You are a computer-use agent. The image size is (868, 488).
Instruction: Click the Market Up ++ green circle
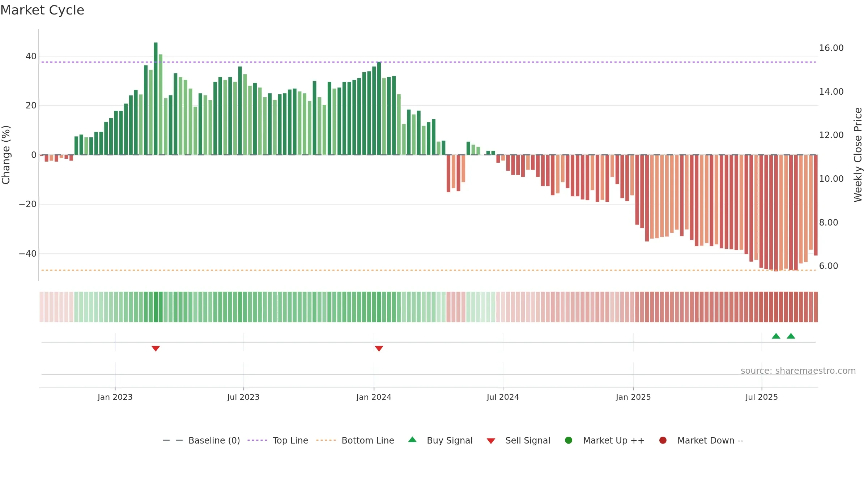pos(569,440)
